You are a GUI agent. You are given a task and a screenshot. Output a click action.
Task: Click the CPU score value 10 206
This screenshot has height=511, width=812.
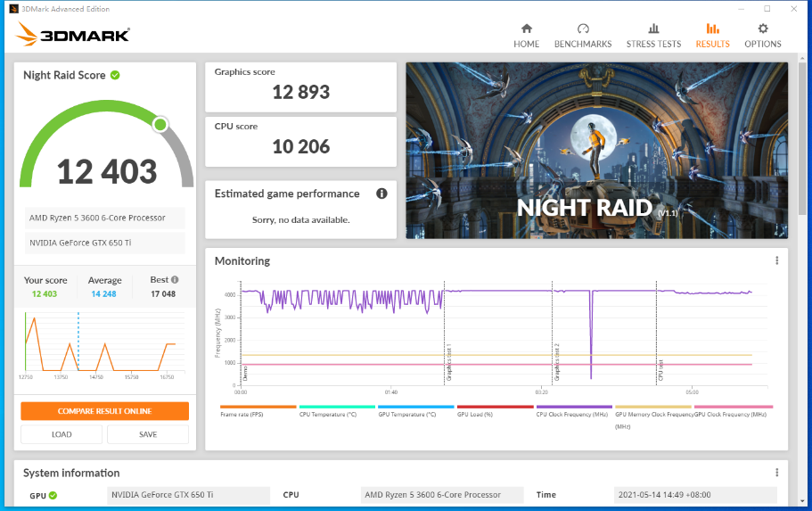click(x=301, y=146)
